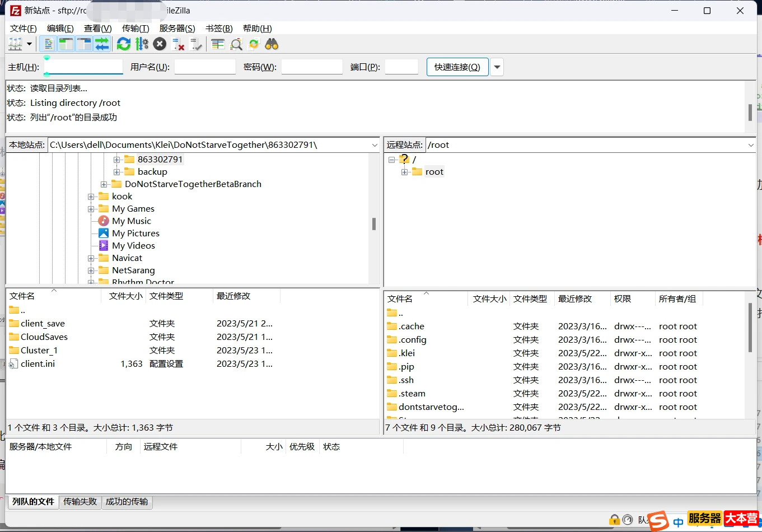762x532 pixels.
Task: Click the Sogou input method icon
Action: (x=658, y=521)
